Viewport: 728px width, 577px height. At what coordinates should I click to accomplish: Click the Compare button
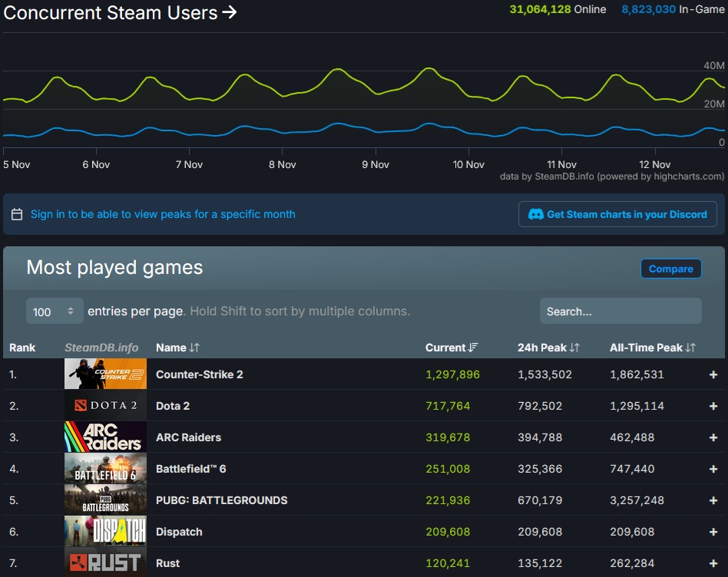pos(671,269)
